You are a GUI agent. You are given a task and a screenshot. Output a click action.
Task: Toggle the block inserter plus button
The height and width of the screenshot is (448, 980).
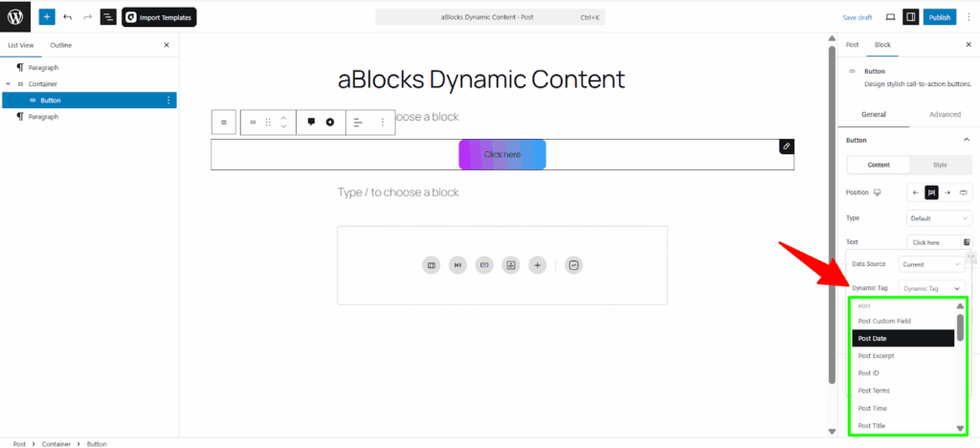48,17
